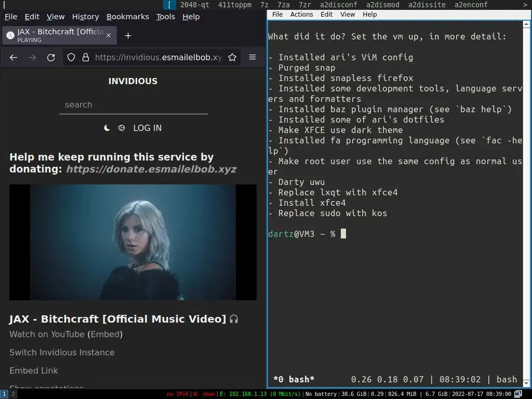This screenshot has width=532, height=399.
Task: Click the tmux window '*0 bash*' label
Action: 294,379
